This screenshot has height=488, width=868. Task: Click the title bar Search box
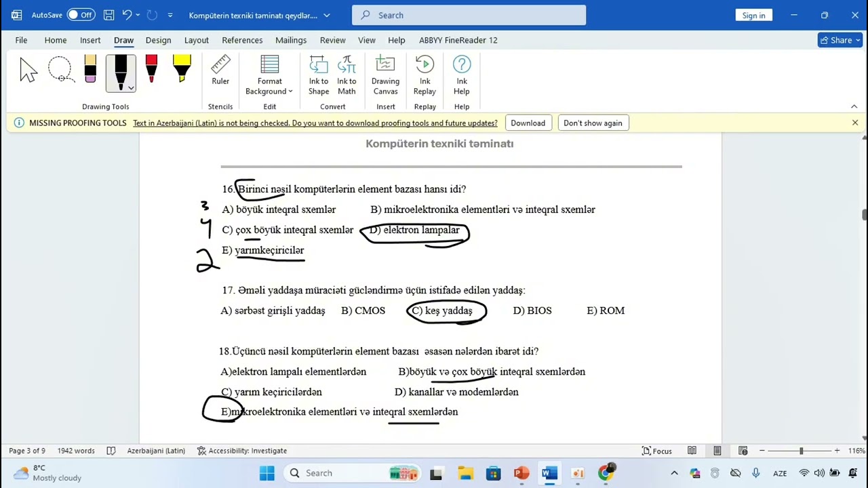pos(469,15)
